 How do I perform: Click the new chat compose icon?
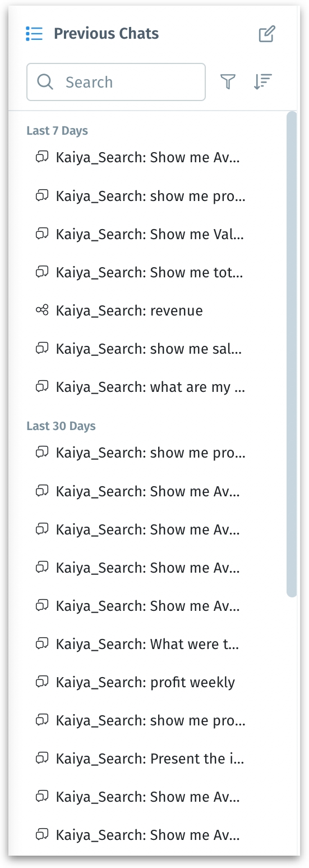[267, 34]
